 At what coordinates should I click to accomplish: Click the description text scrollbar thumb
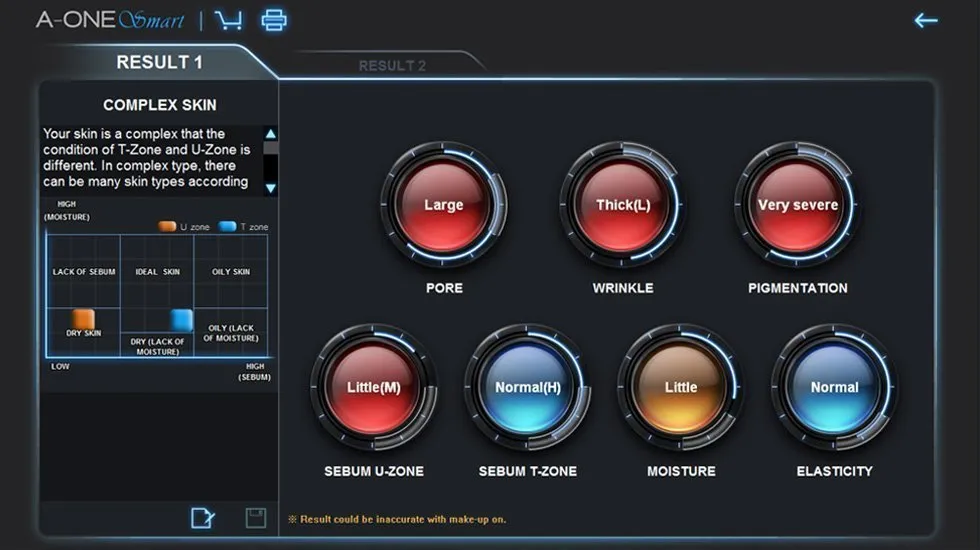[271, 148]
